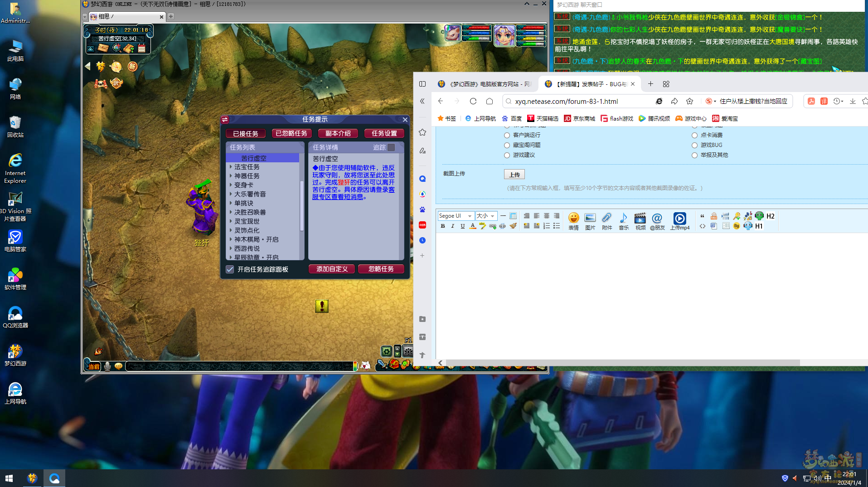
Task: Apply H2 heading in editor
Action: [771, 216]
